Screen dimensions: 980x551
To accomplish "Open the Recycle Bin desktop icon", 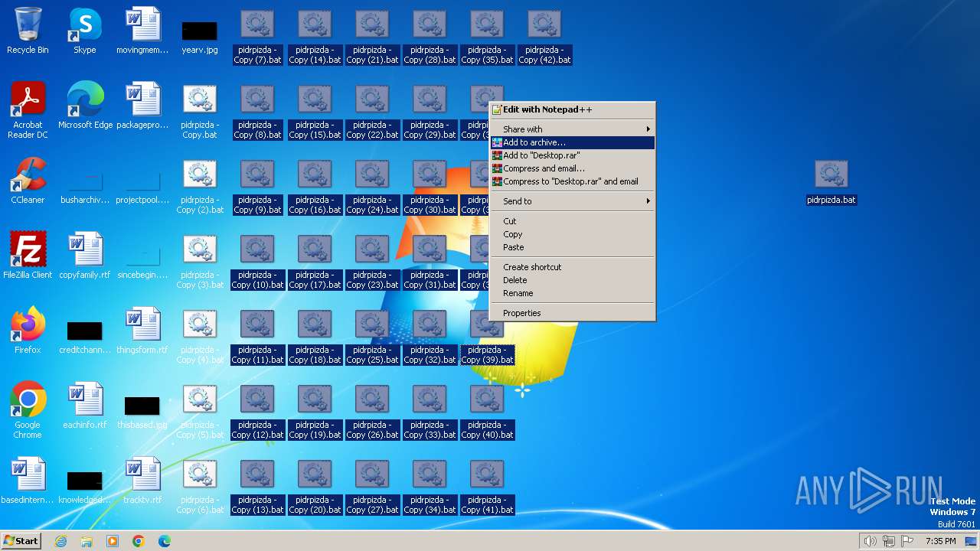I will [x=28, y=31].
